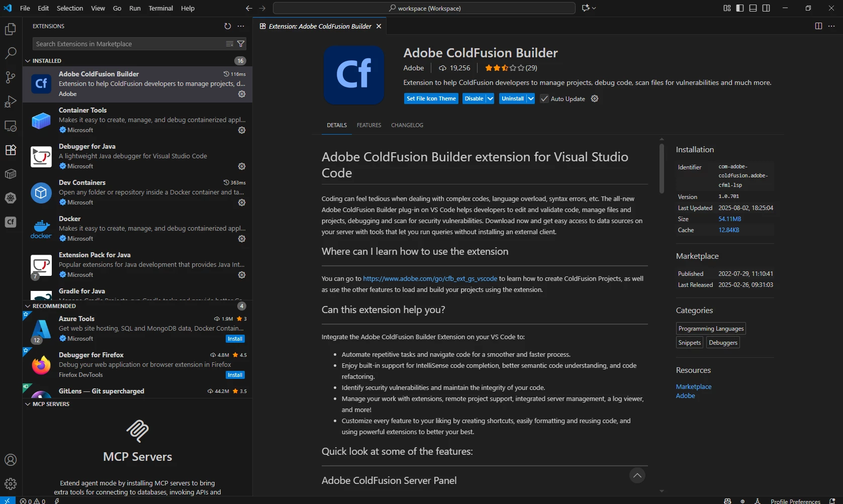
Task: Click the star rating for ColdFusion Builder
Action: click(504, 68)
